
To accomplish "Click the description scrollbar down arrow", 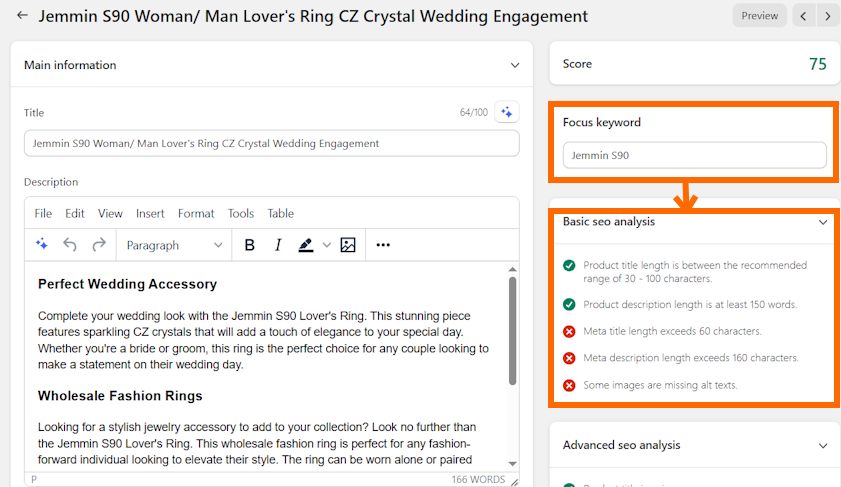I will (513, 464).
